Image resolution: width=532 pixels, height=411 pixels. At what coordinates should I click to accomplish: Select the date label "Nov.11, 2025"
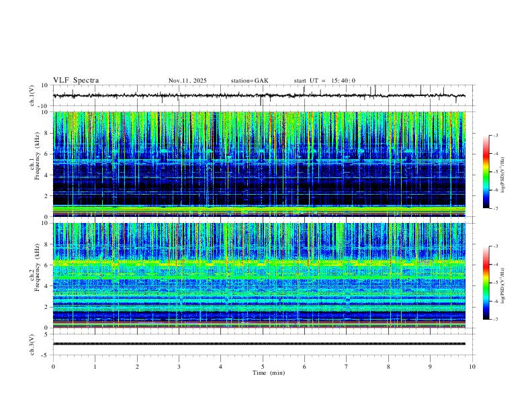[x=187, y=81]
